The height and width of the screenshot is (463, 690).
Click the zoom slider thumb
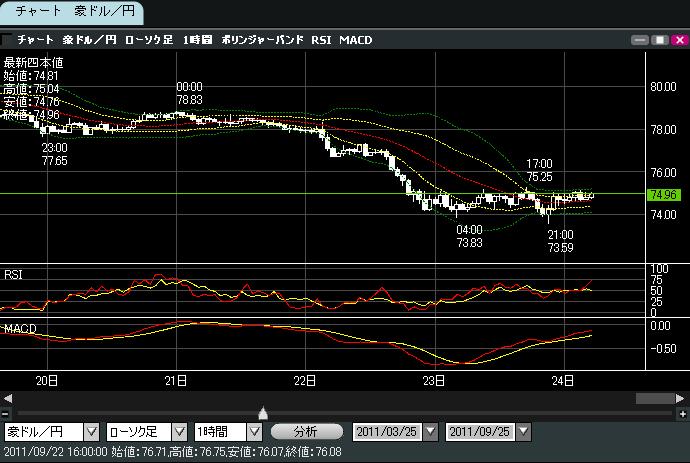tap(263, 412)
